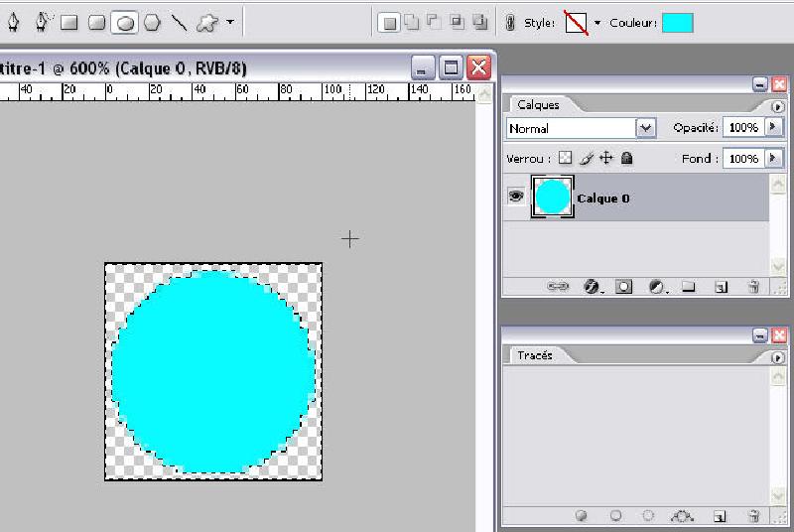Fill path with foreground color
The width and height of the screenshot is (794, 532).
[582, 516]
